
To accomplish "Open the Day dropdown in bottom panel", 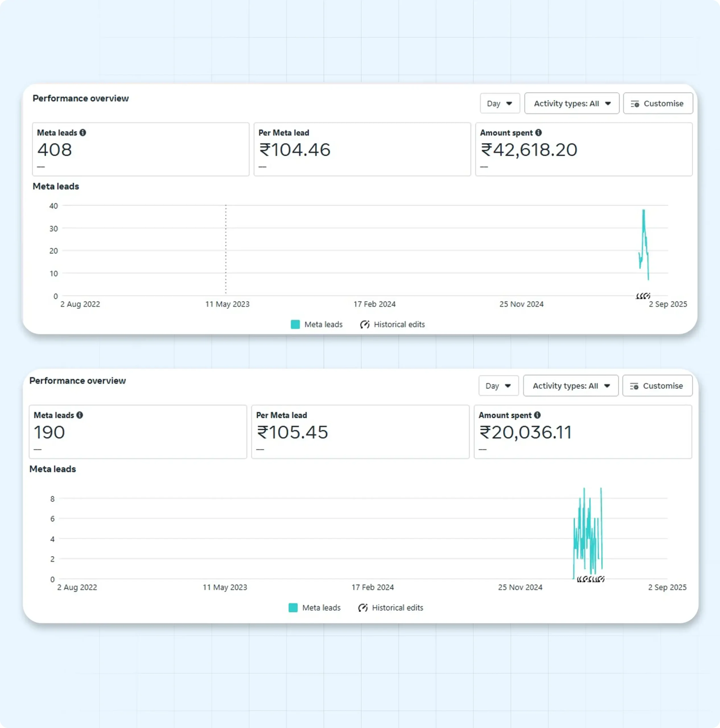I will tap(498, 386).
